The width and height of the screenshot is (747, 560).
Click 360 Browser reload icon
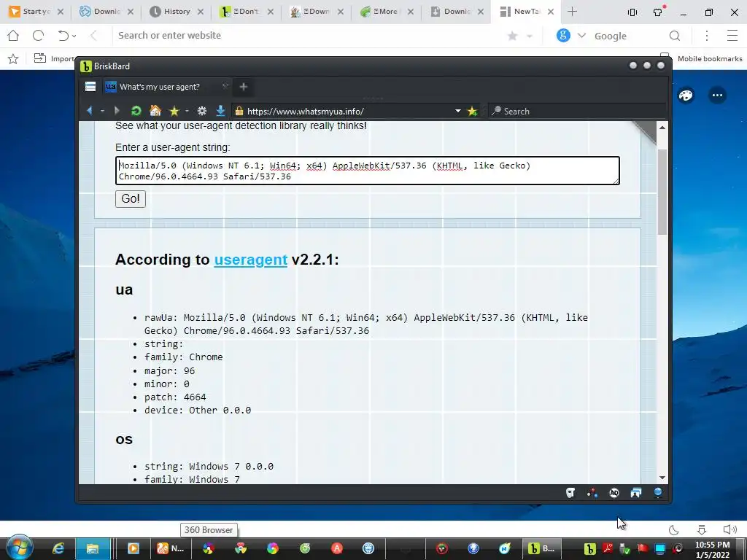click(x=38, y=35)
